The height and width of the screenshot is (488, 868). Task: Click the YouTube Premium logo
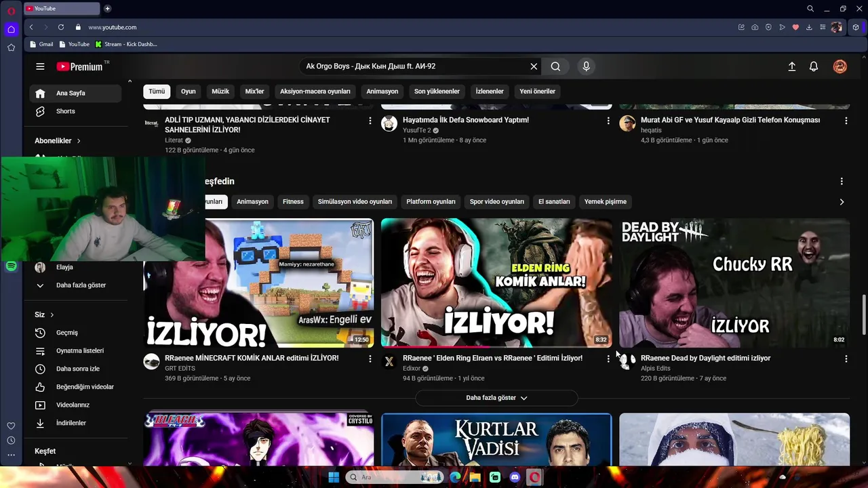[x=79, y=66]
